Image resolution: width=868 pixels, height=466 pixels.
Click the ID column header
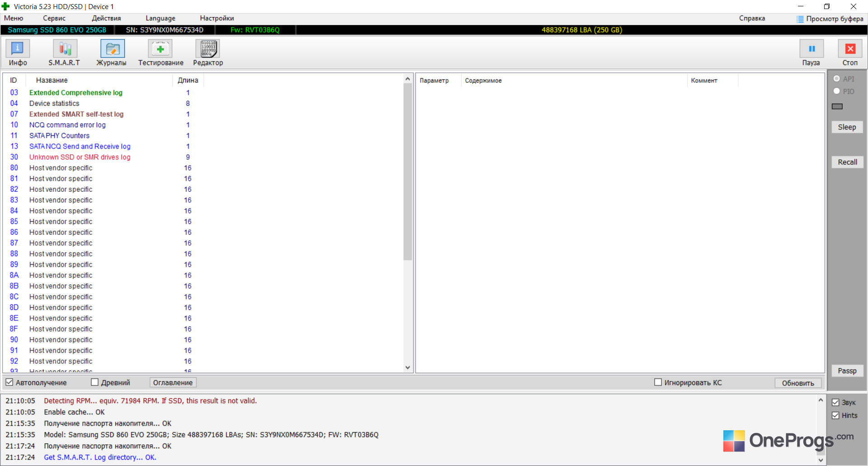pyautogui.click(x=14, y=80)
